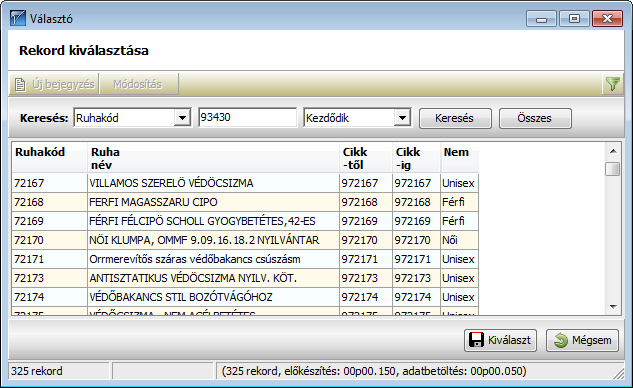Click into the search input containing 93430

click(x=247, y=117)
